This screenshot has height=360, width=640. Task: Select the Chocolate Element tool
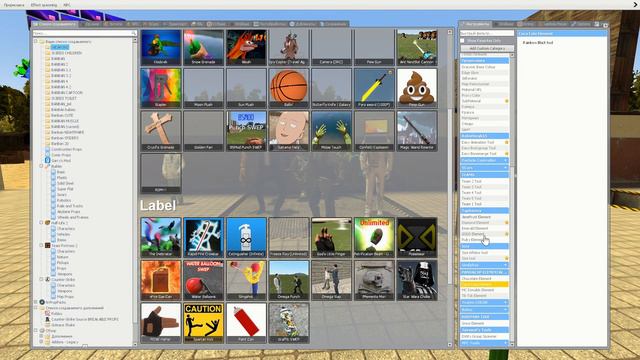(484, 278)
